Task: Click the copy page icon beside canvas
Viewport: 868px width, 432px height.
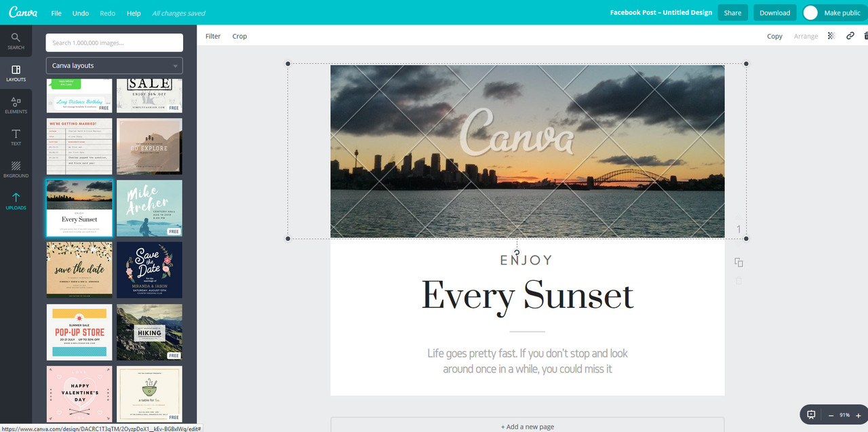Action: 738,262
